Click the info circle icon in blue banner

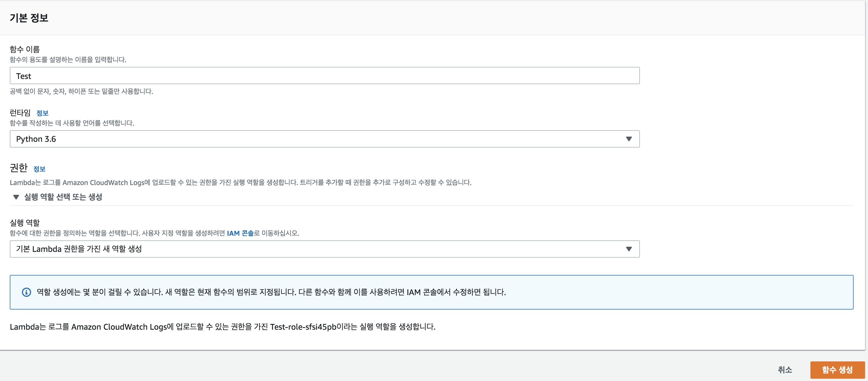tap(26, 292)
